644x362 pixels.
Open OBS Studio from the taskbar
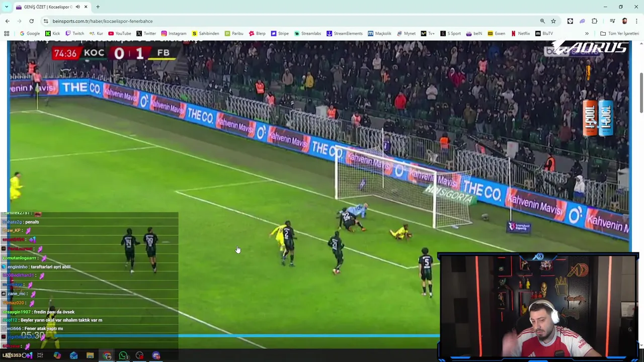click(x=139, y=355)
